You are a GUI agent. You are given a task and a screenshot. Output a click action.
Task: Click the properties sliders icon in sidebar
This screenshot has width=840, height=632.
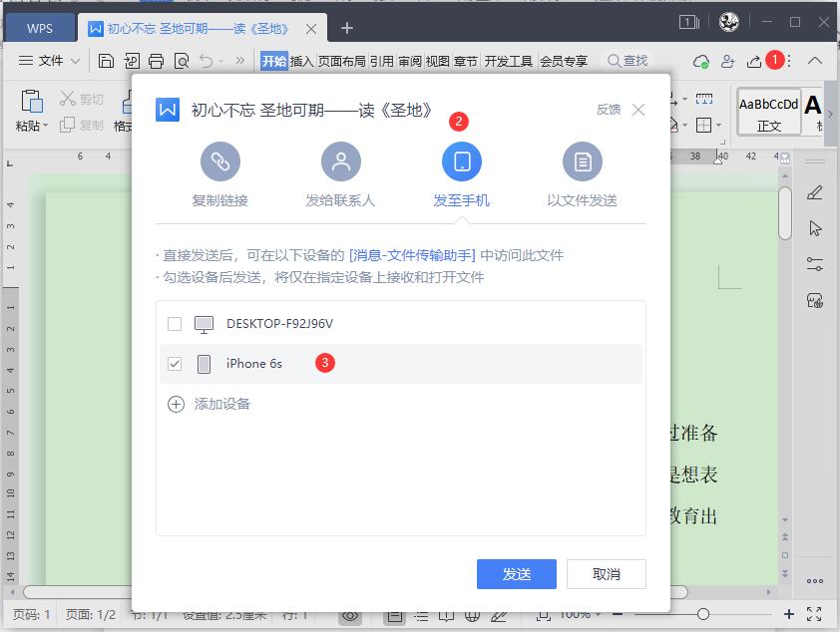click(815, 264)
